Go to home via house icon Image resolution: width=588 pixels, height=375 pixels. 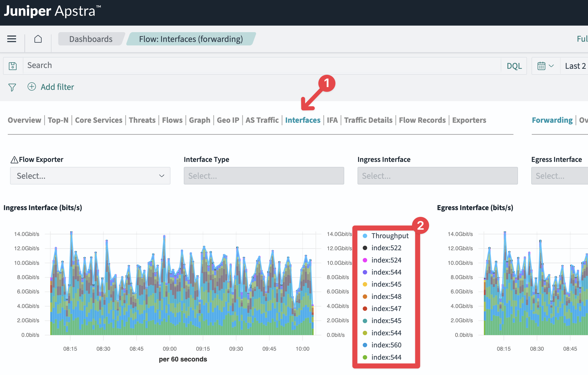[38, 39]
